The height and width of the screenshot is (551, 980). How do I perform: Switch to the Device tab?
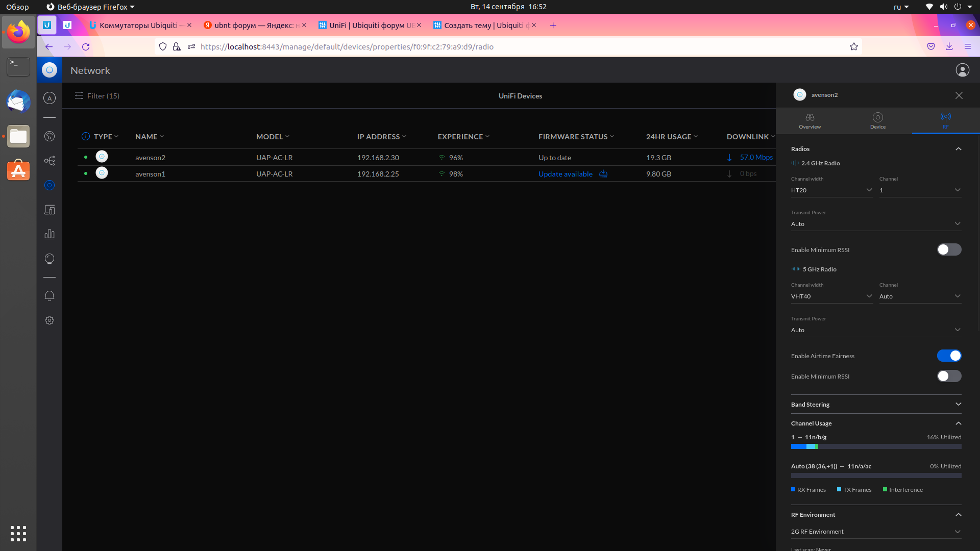[878, 121]
